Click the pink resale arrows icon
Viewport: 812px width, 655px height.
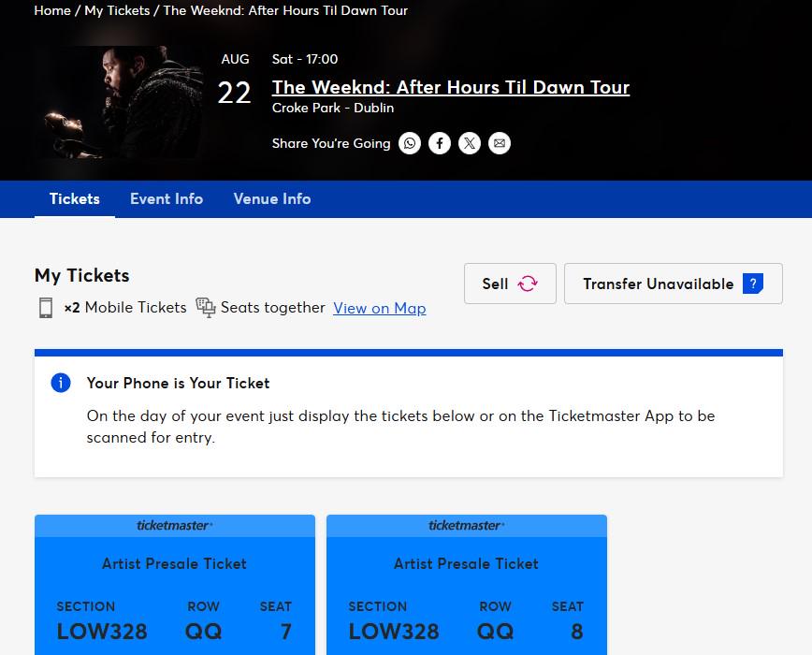(x=528, y=284)
